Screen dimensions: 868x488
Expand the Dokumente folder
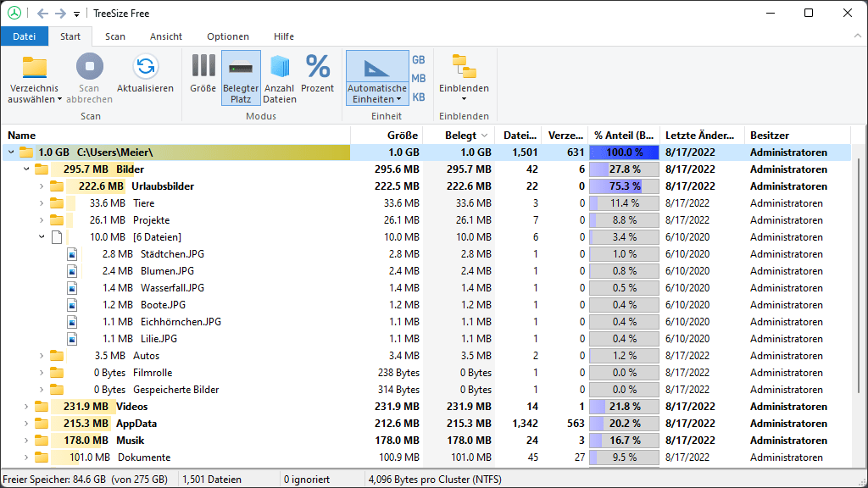26,457
